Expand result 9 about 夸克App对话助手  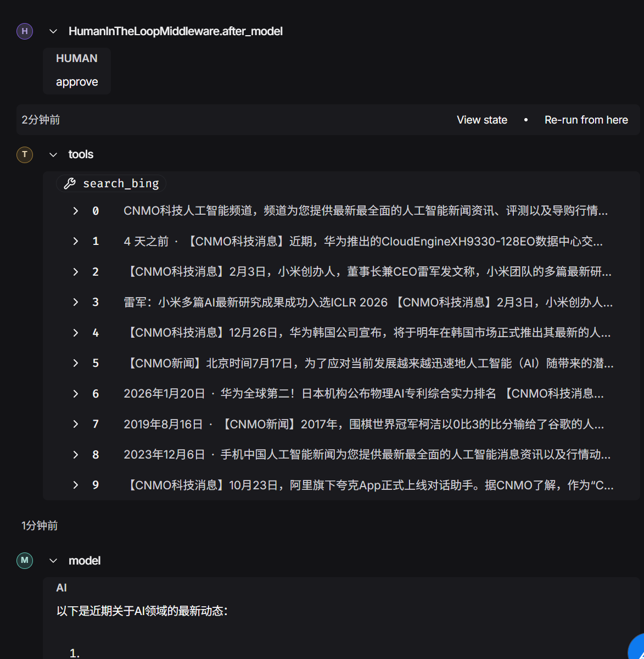point(75,485)
